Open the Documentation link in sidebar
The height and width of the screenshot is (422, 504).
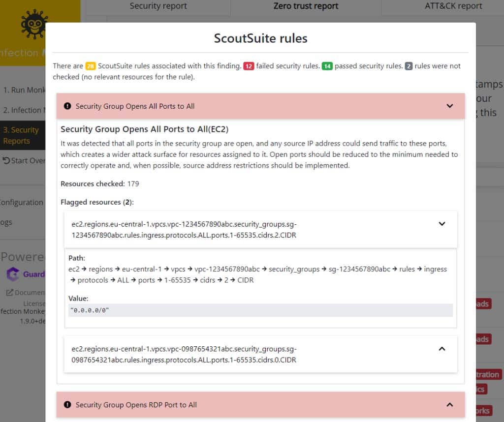tap(26, 293)
